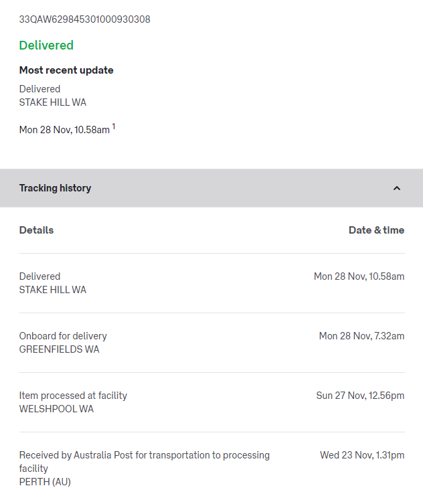Click STAKE HILL WA under Most recent update

tap(52, 102)
